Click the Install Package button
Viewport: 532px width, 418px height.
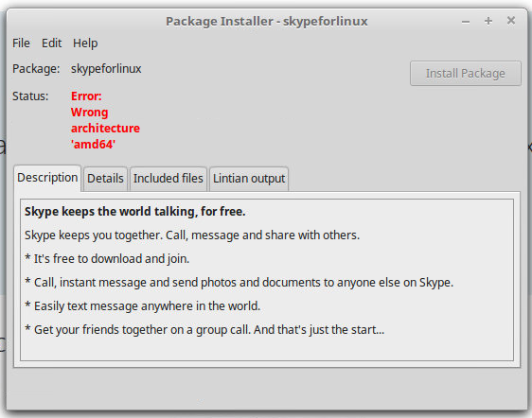(465, 73)
